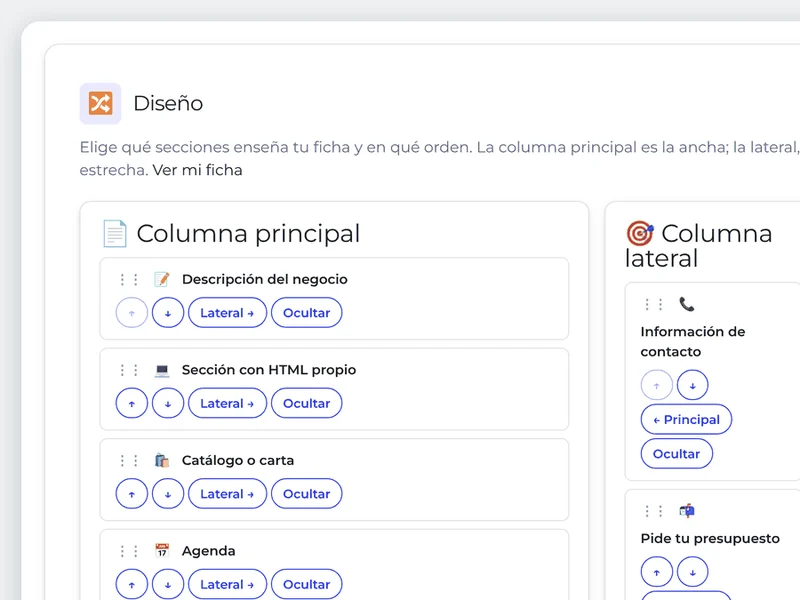800x600 pixels.
Task: Move 'Agenda' section down
Action: 168,585
